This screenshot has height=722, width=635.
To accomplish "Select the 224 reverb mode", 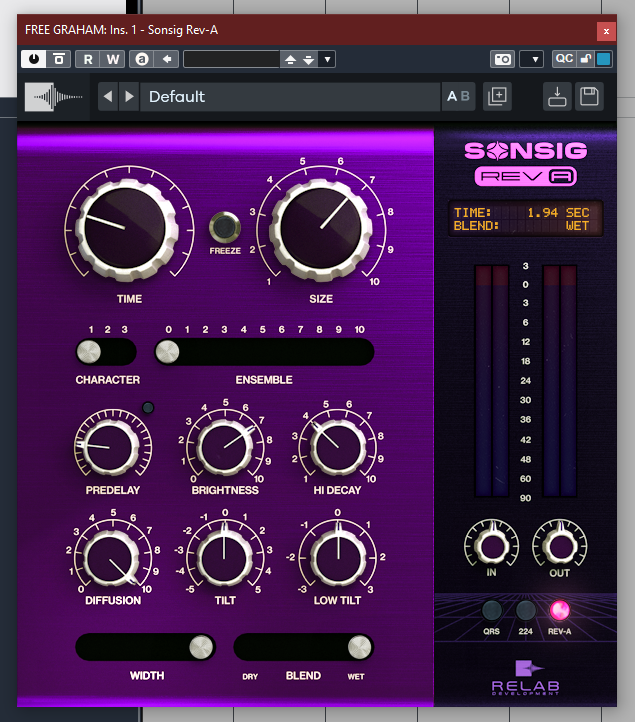I will tap(525, 610).
